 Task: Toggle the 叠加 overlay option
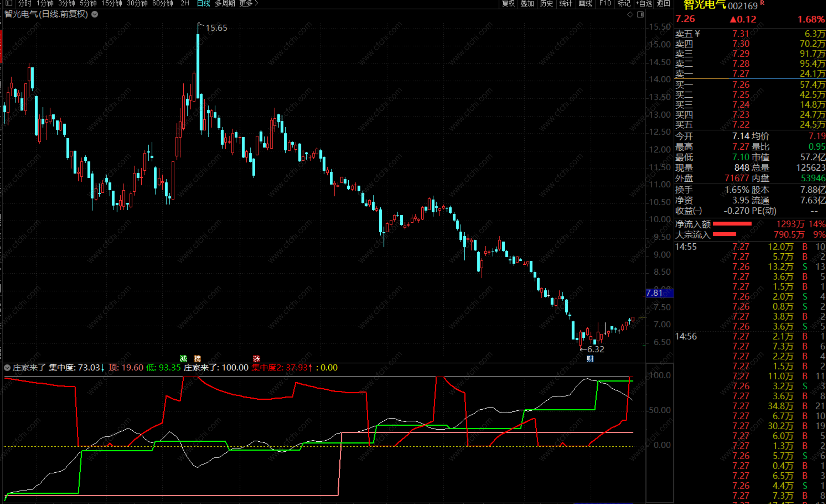(527, 3)
